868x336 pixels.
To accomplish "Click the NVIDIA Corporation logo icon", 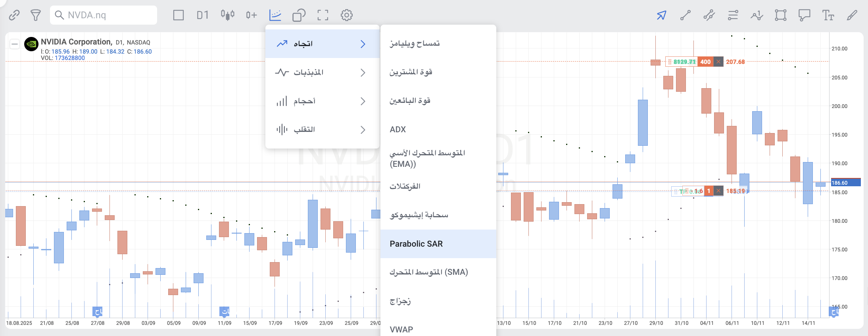I will pyautogui.click(x=31, y=44).
